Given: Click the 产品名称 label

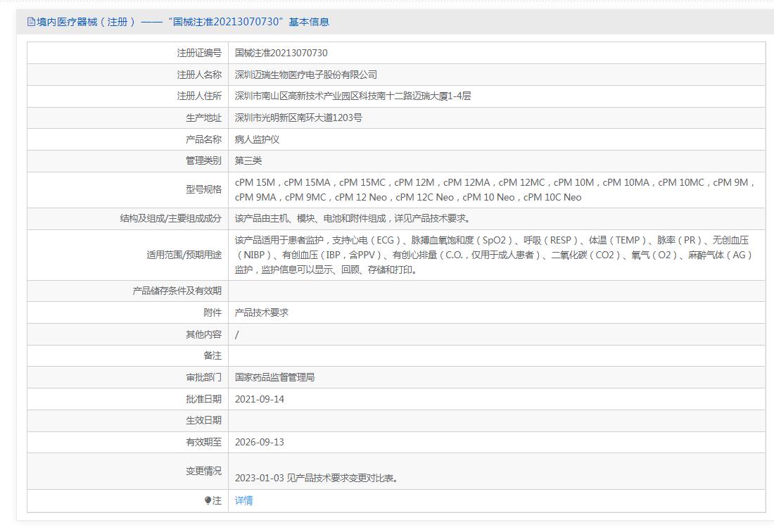Looking at the screenshot, I should [x=204, y=139].
